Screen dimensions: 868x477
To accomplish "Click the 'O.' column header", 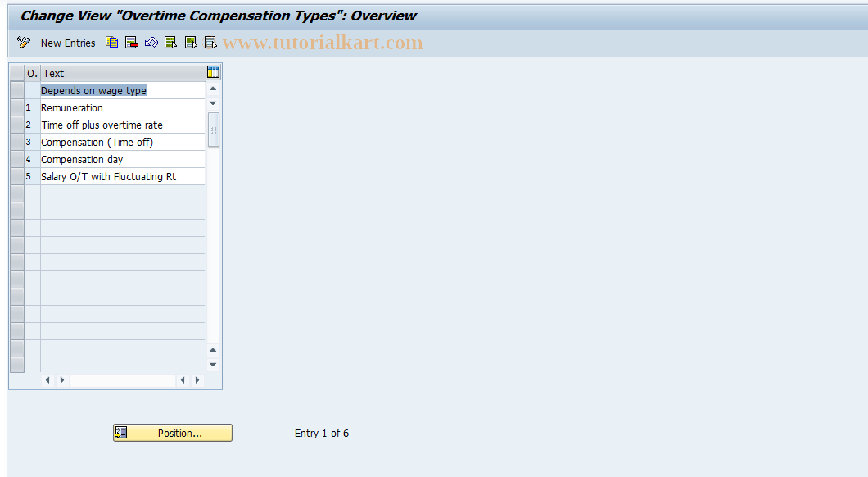I will click(x=33, y=73).
